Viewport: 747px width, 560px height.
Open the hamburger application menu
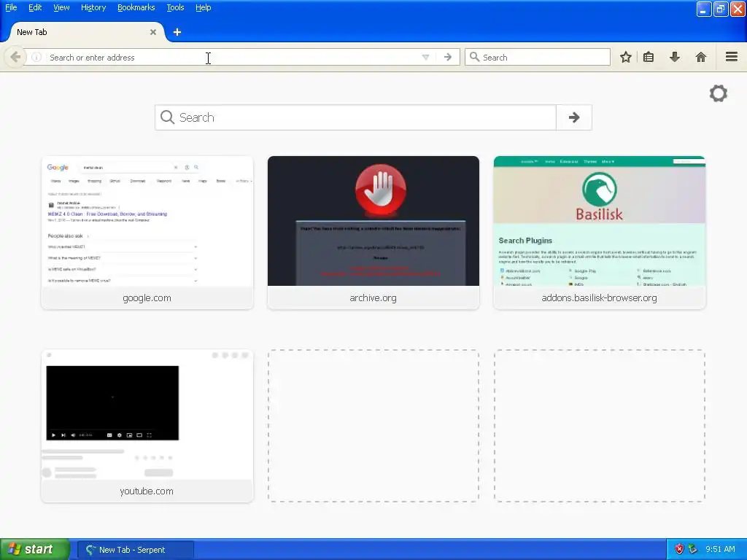point(732,57)
